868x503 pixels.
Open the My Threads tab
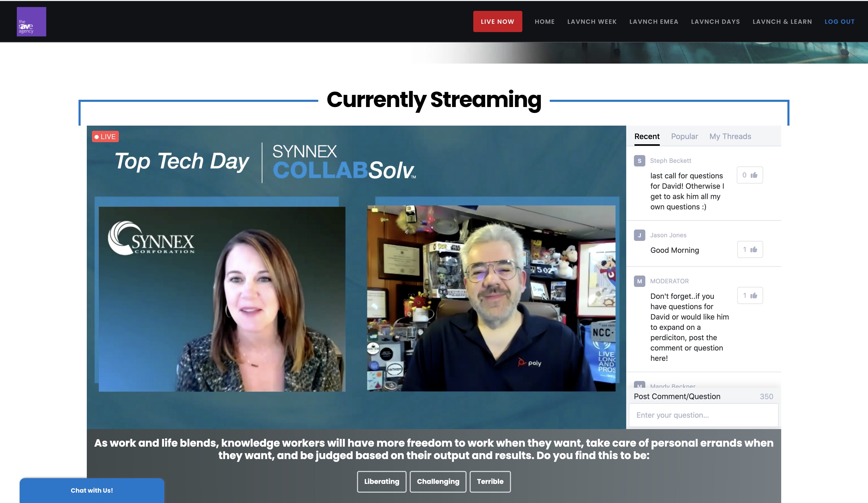(x=730, y=136)
